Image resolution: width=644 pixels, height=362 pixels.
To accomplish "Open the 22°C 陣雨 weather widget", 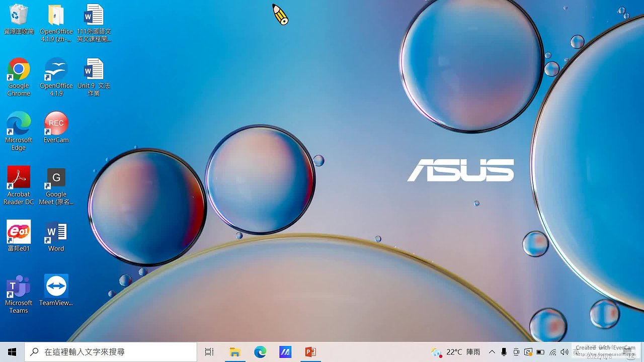I will tap(456, 352).
